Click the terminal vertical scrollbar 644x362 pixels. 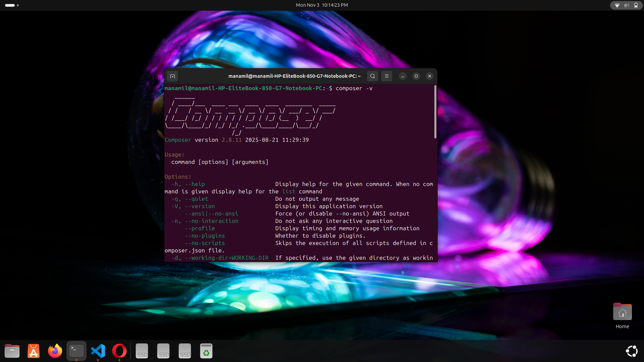coord(435,112)
